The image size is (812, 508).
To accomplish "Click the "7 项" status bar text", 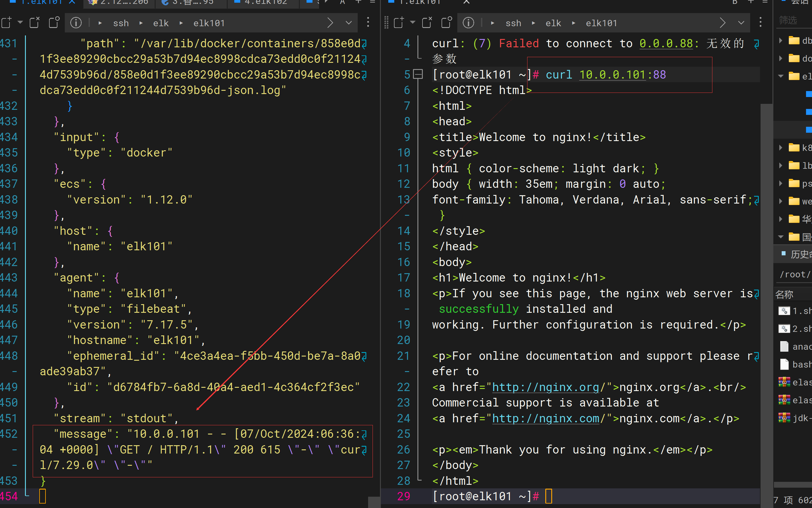I will click(784, 500).
